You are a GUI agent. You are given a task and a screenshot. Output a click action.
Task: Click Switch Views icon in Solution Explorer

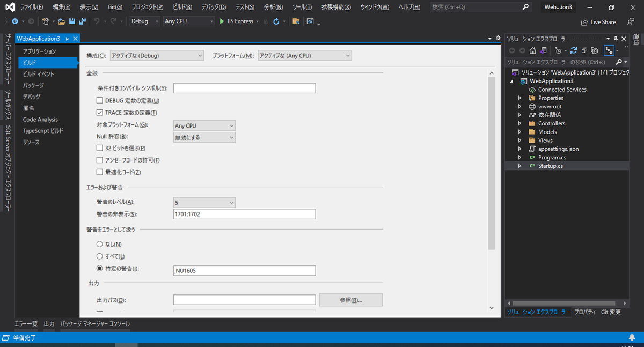(x=543, y=50)
